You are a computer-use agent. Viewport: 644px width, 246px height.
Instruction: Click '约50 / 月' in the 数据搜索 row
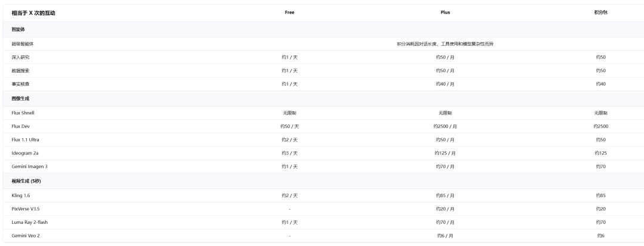tap(445, 70)
